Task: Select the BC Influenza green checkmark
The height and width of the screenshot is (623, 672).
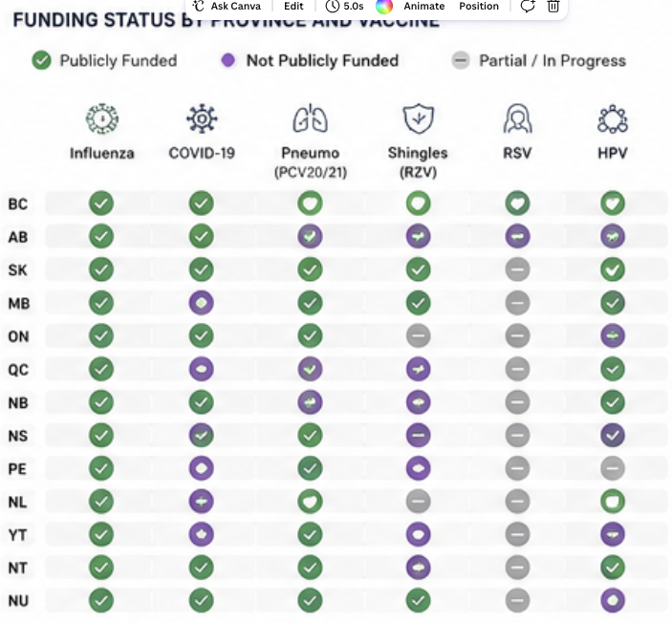Action: (x=101, y=204)
